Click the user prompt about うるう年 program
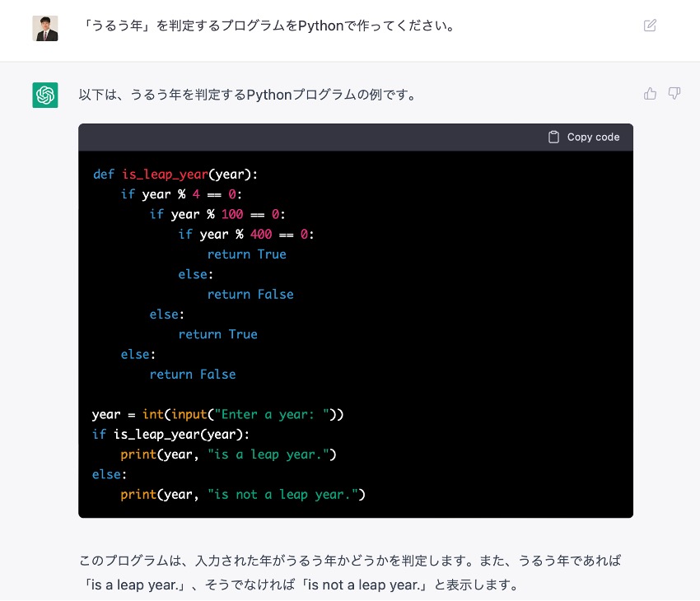Screen dimensions: 700x601 (269, 26)
